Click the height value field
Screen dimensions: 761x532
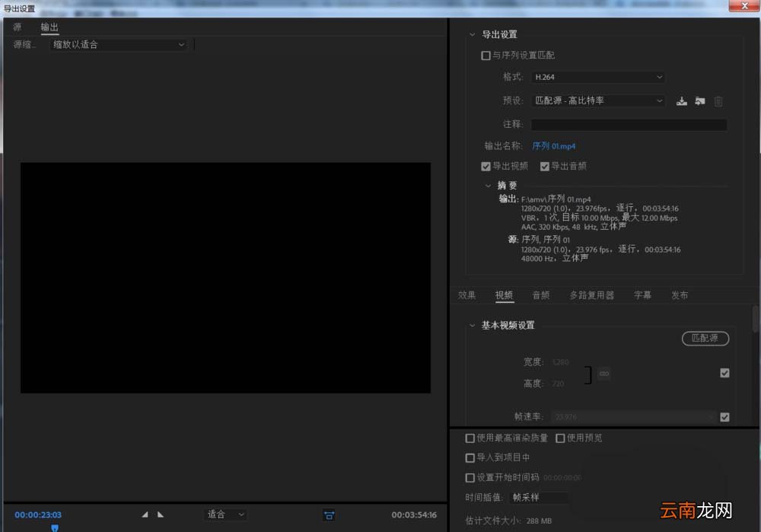coord(558,384)
